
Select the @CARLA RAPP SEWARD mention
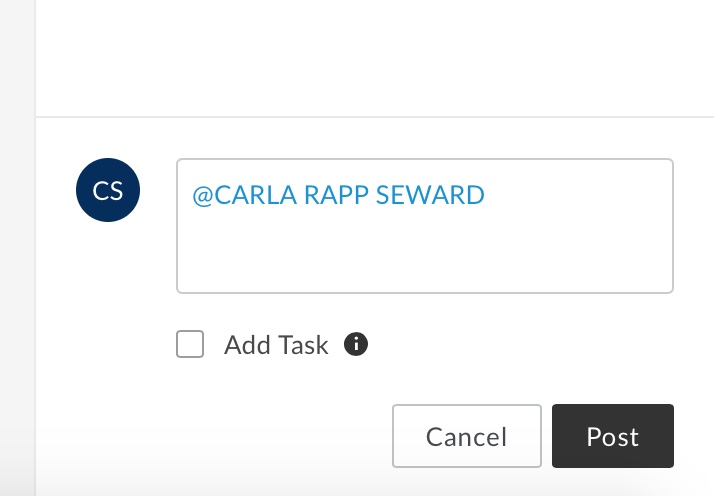(x=338, y=195)
